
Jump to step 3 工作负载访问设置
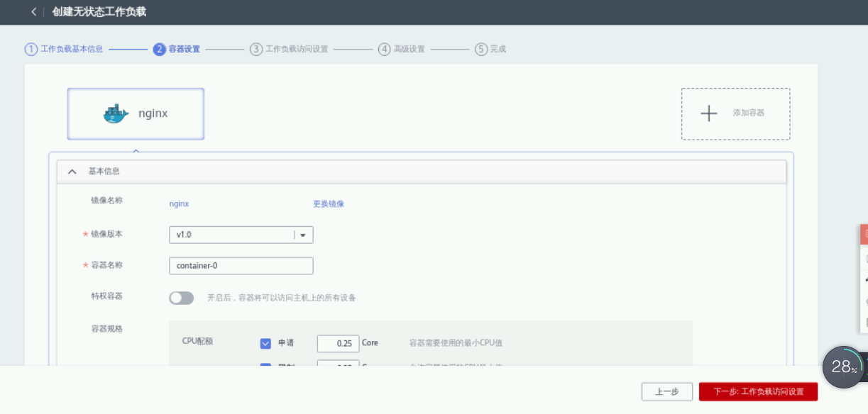pos(289,49)
